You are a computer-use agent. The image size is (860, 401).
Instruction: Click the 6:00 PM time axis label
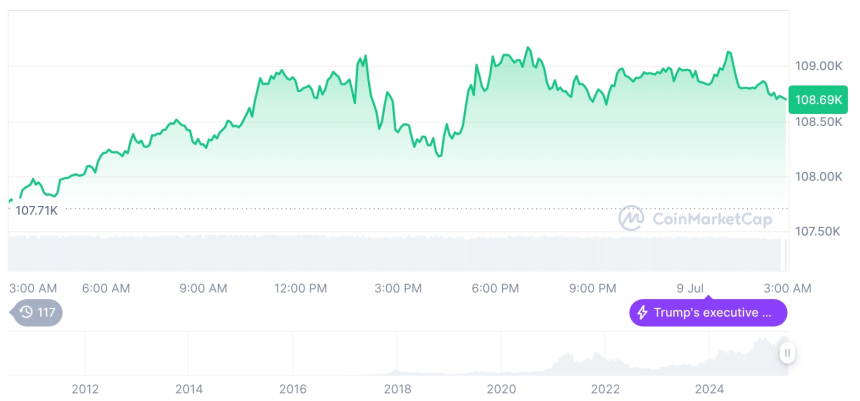(495, 288)
